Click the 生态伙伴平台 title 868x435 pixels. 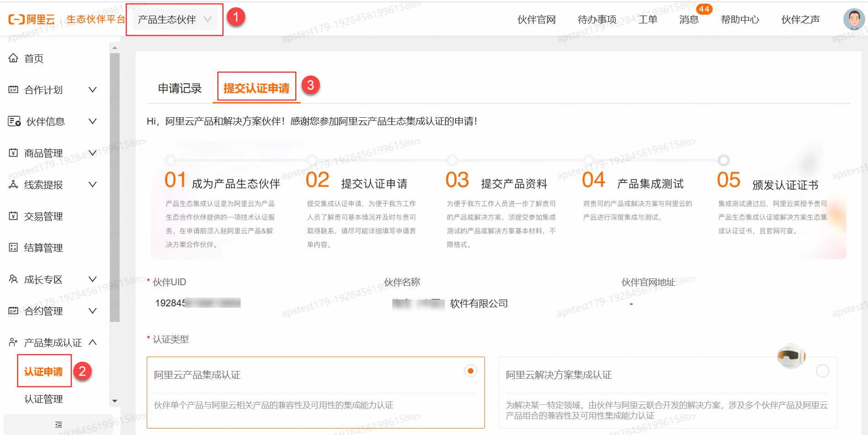tap(96, 19)
